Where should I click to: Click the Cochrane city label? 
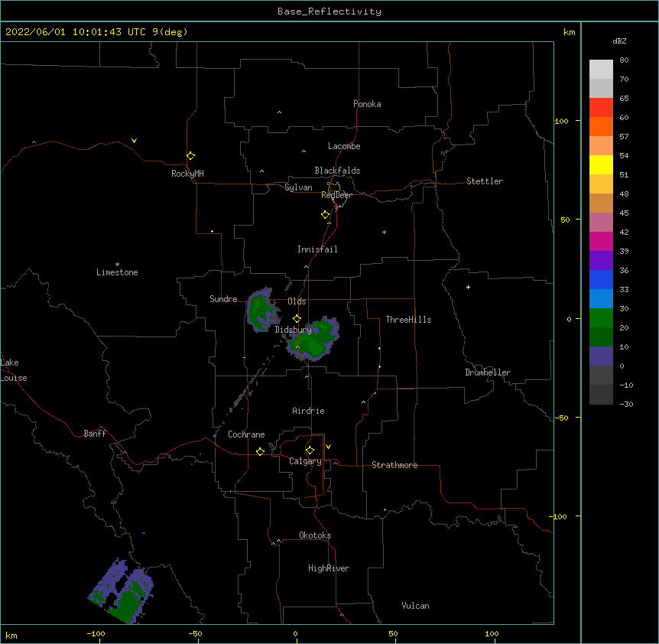(246, 434)
